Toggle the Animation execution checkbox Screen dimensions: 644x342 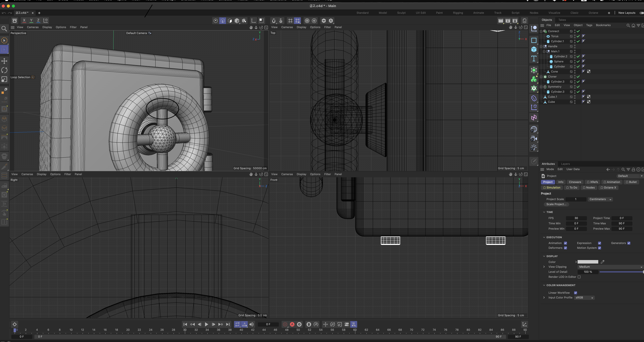pos(565,243)
